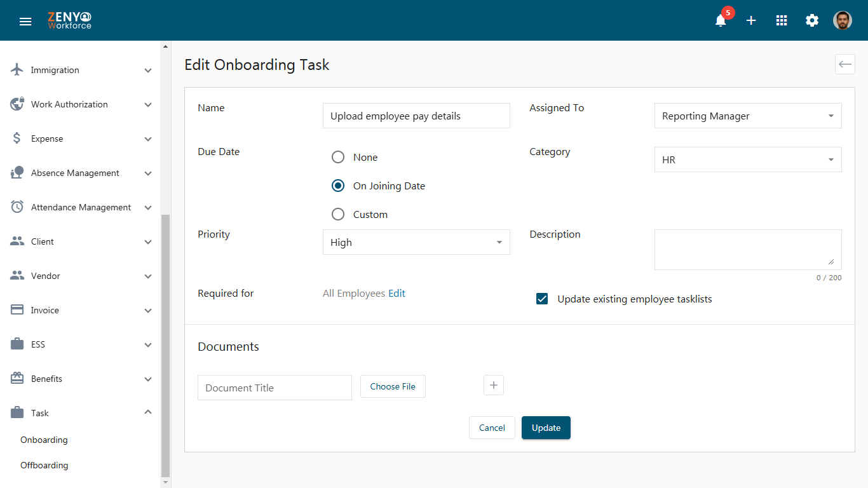Screen dimensions: 868x488
Task: Add another document row with plus
Action: point(494,385)
